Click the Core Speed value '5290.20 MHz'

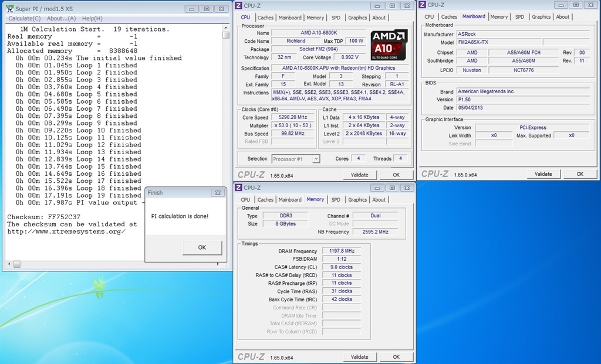[293, 117]
